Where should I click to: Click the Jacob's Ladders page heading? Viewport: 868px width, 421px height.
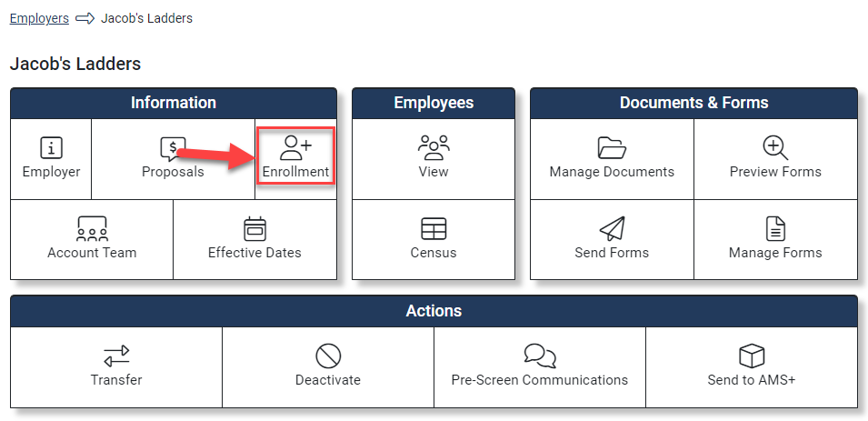tap(75, 65)
